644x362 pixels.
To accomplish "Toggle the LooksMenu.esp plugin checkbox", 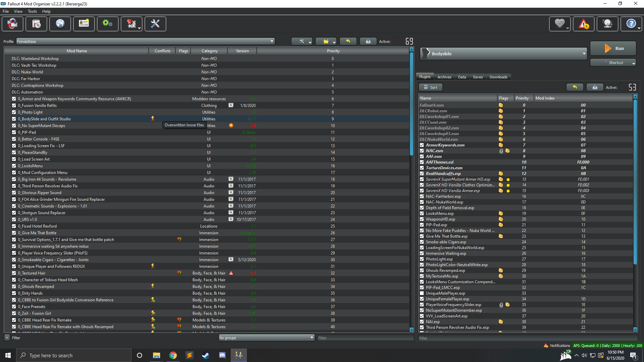I will coord(422,214).
